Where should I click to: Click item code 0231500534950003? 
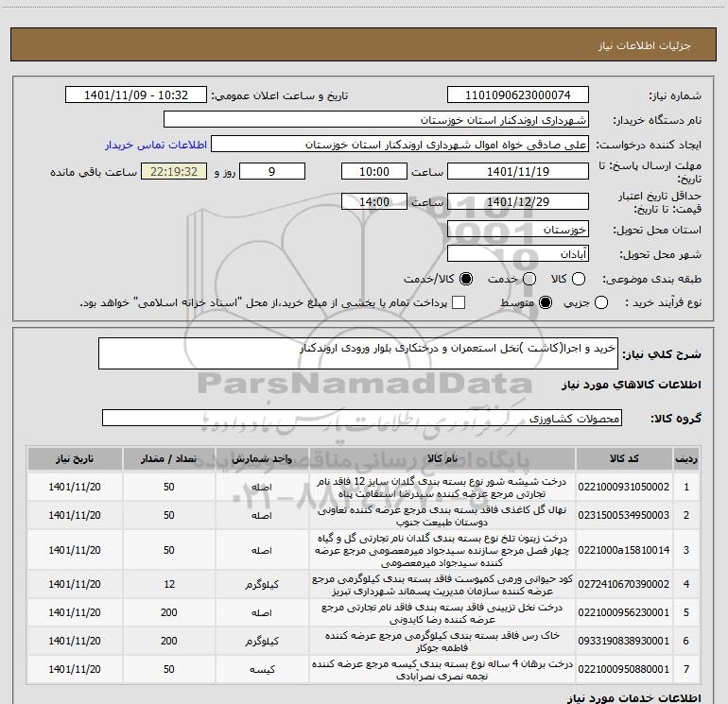tap(624, 515)
